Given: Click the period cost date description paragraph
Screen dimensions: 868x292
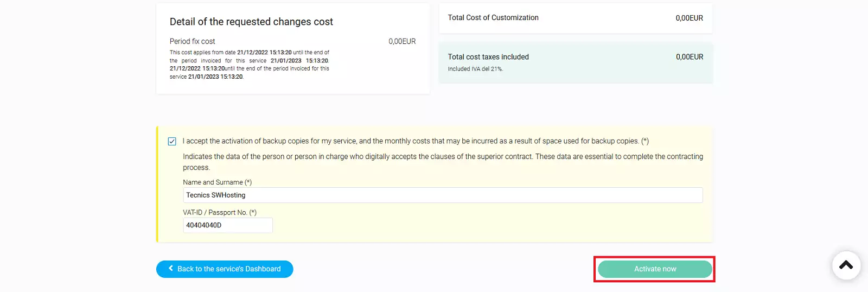Looking at the screenshot, I should point(249,65).
